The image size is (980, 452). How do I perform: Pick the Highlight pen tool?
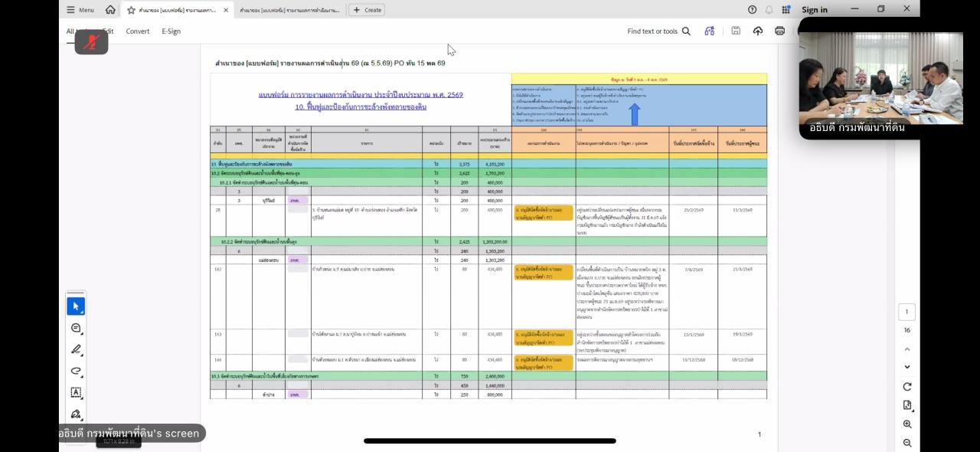click(76, 349)
